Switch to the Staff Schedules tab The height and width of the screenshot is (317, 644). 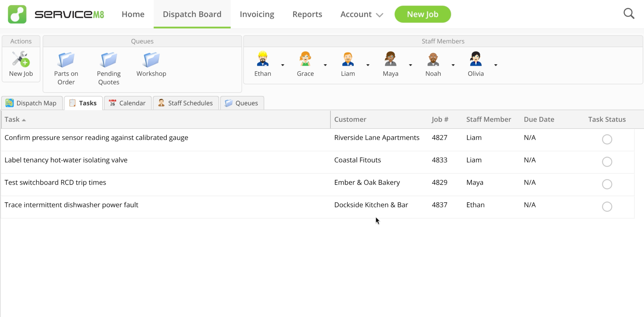[x=186, y=103]
